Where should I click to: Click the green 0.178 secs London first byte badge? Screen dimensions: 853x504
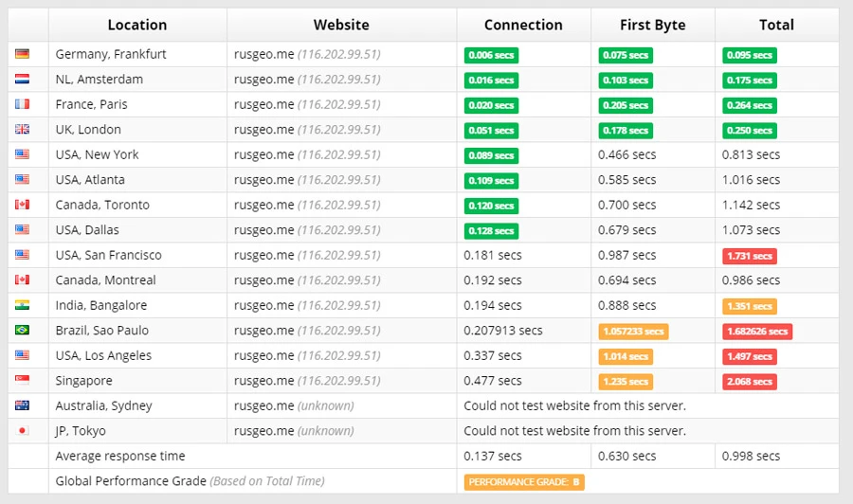click(x=626, y=131)
